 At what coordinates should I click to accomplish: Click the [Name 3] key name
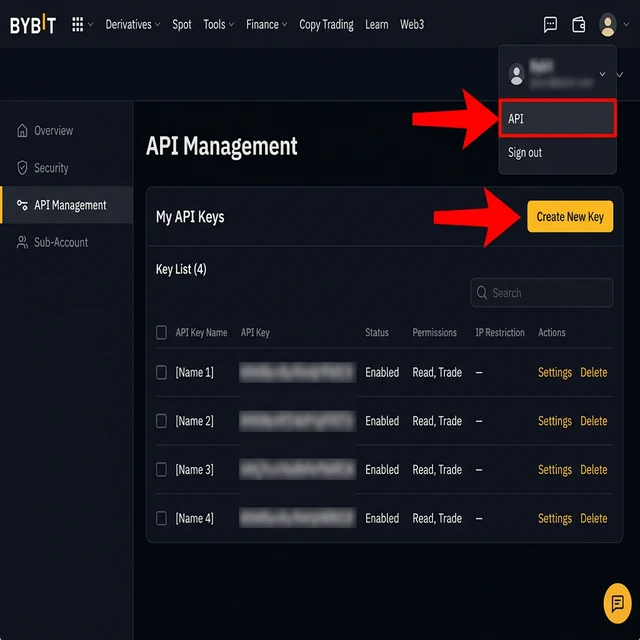[194, 469]
